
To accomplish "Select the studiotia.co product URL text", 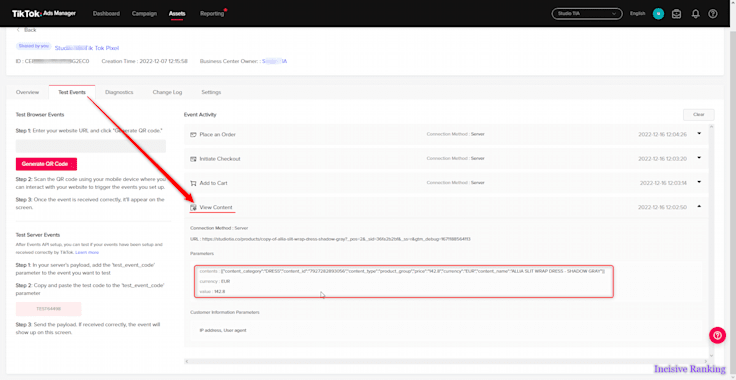I will pyautogui.click(x=337, y=239).
